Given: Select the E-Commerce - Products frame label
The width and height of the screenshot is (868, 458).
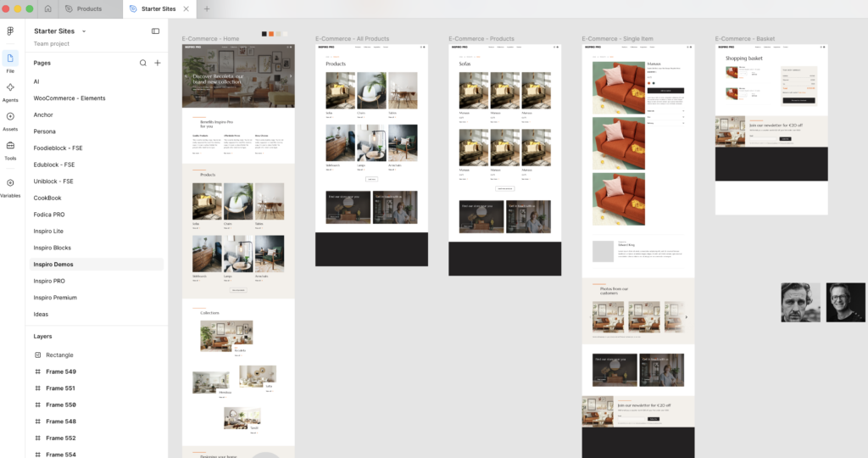Looking at the screenshot, I should 481,39.
